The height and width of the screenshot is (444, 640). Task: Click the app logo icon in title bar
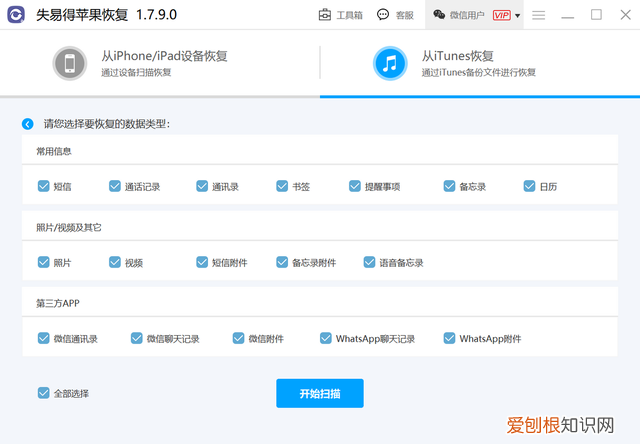click(x=16, y=15)
